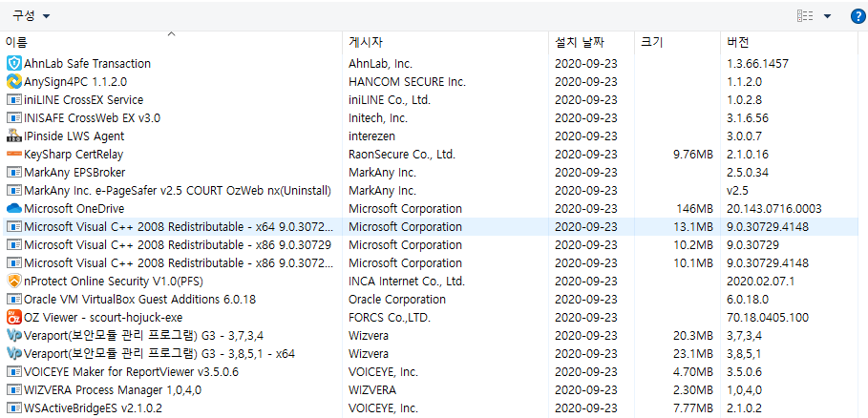The image size is (868, 418).
Task: Expand the view options dropdown arrow
Action: pos(827,16)
